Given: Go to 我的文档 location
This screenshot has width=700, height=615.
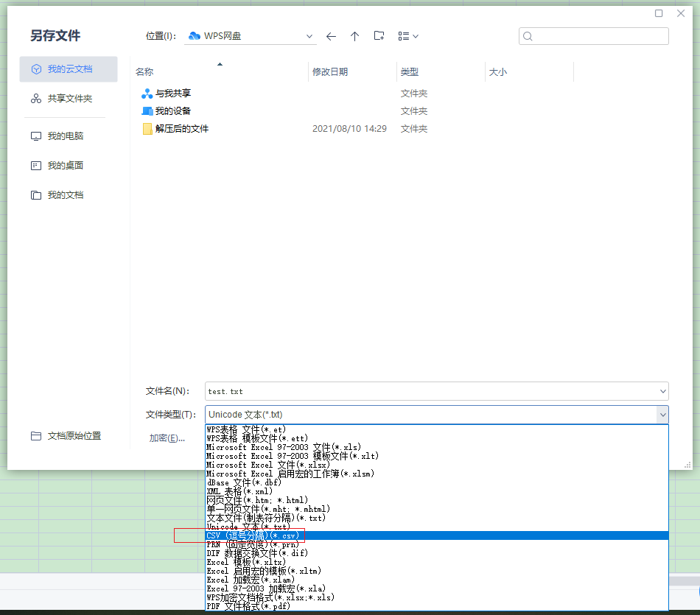Looking at the screenshot, I should tap(69, 195).
